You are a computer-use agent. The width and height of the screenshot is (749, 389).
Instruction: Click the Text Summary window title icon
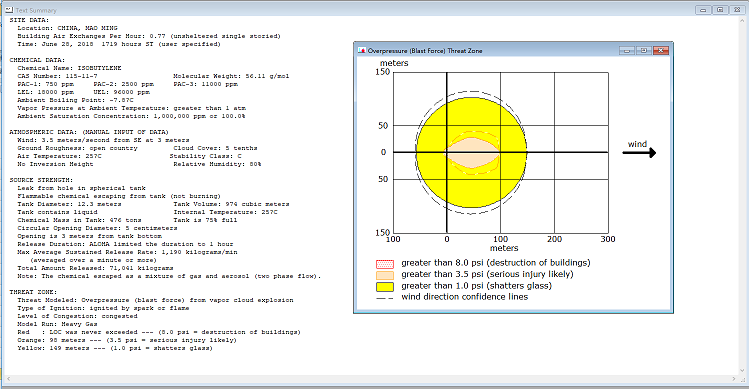click(x=9, y=10)
